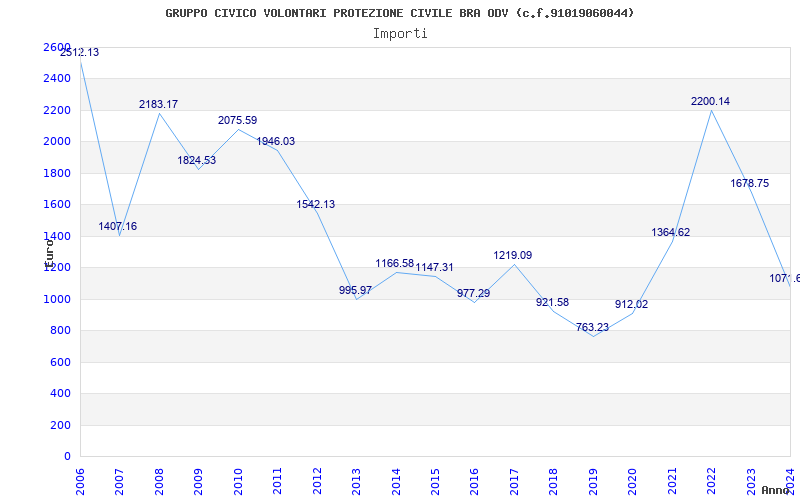
Task: Select the 600 y-axis tick
Action: tap(61, 362)
